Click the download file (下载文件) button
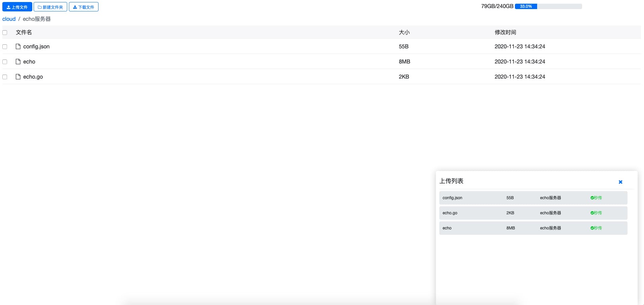The image size is (644, 305). point(84,7)
